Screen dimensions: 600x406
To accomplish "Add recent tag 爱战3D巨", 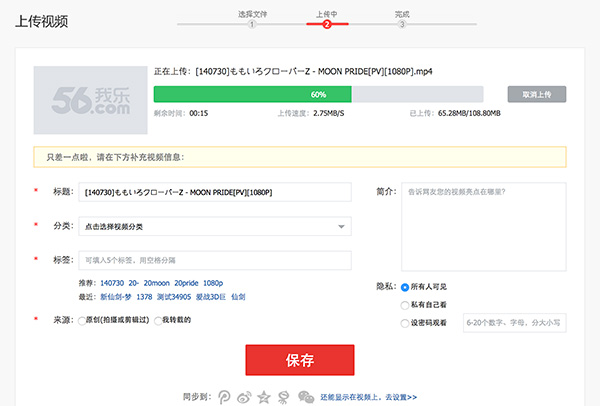I will point(211,297).
